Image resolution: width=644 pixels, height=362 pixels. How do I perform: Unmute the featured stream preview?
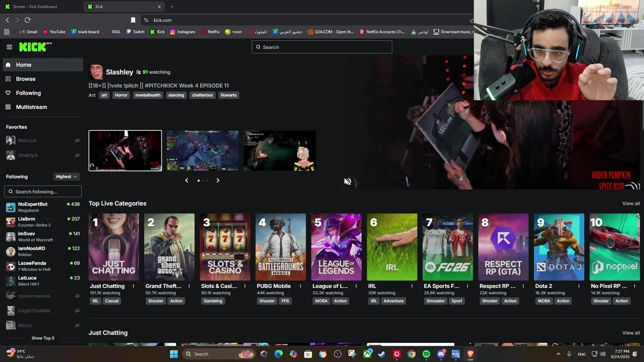pos(348,182)
